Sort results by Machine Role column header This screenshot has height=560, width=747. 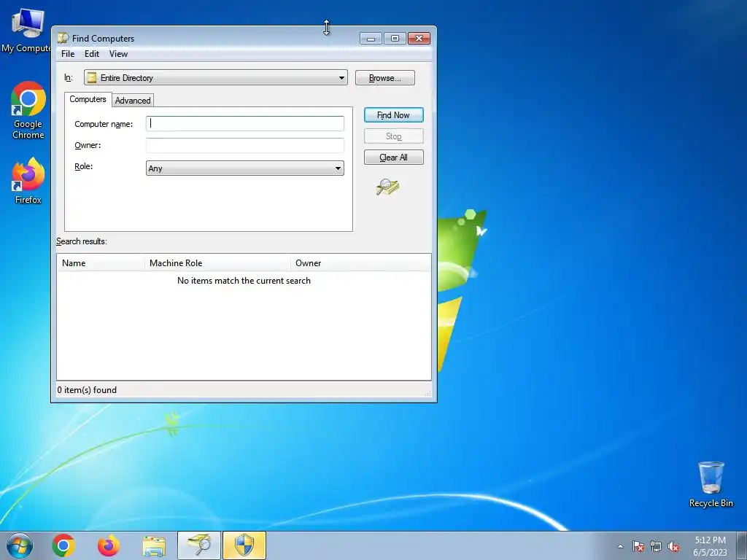click(x=217, y=262)
